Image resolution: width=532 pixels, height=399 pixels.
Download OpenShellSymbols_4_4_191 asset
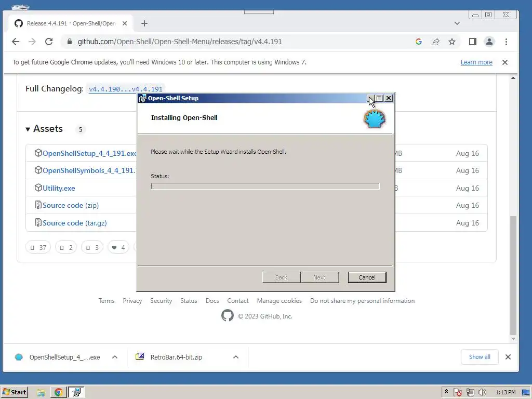tap(89, 170)
